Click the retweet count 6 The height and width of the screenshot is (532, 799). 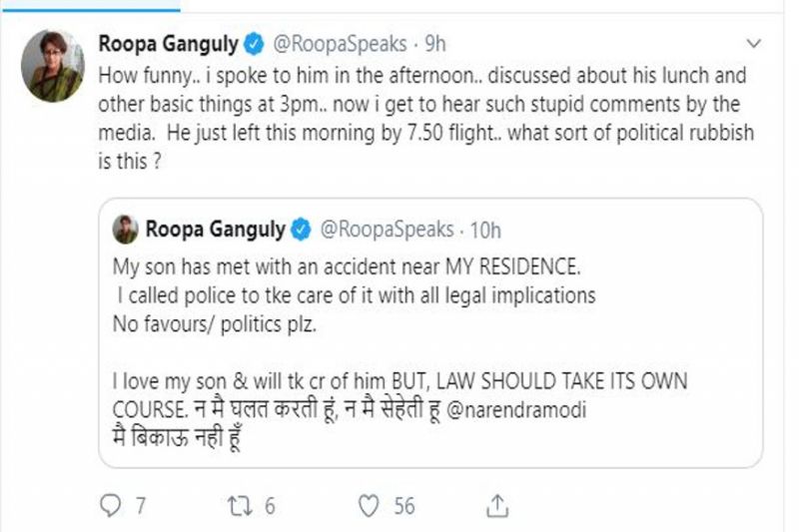[x=270, y=506]
